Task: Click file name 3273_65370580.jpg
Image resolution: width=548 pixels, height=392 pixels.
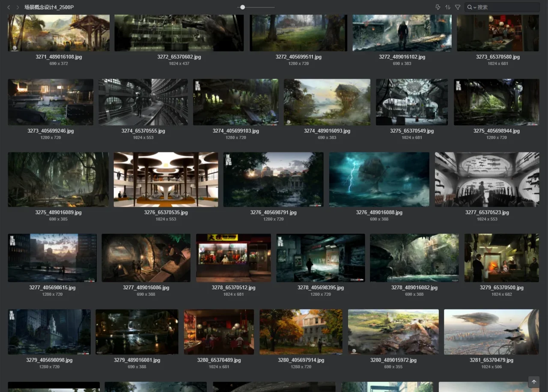Action: 498,57
